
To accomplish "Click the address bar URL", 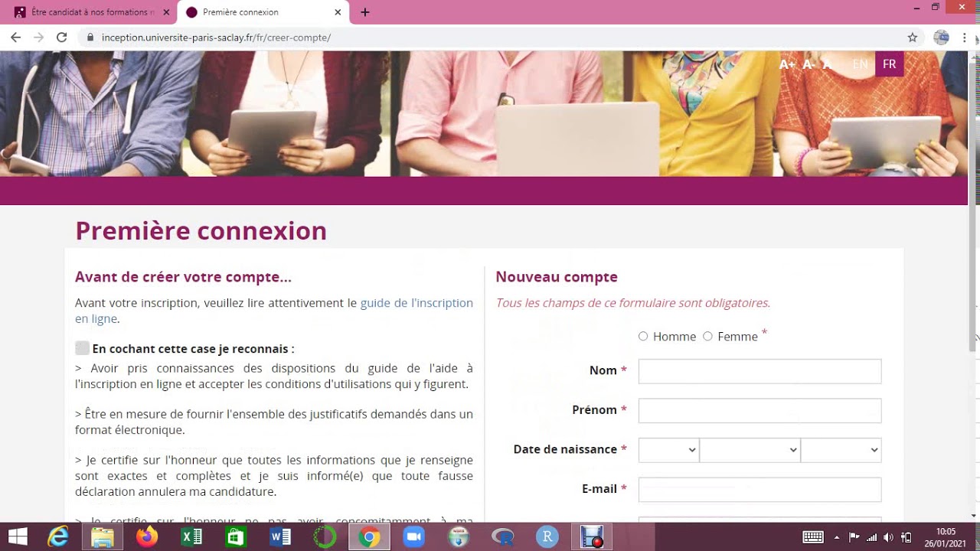I will point(216,37).
